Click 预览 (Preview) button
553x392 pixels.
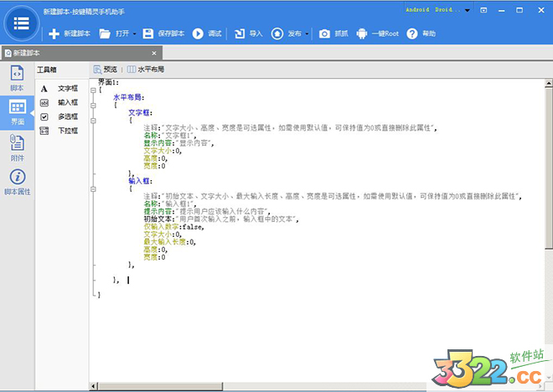(105, 70)
